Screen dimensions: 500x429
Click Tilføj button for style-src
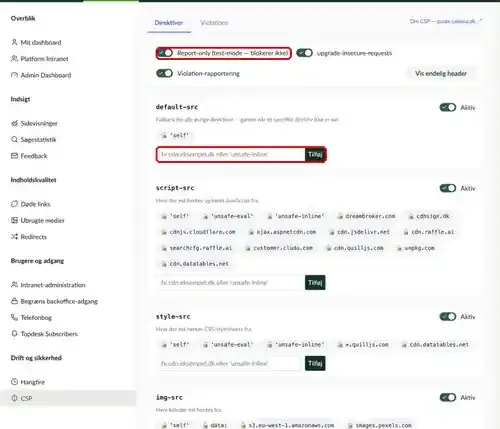pyautogui.click(x=315, y=363)
